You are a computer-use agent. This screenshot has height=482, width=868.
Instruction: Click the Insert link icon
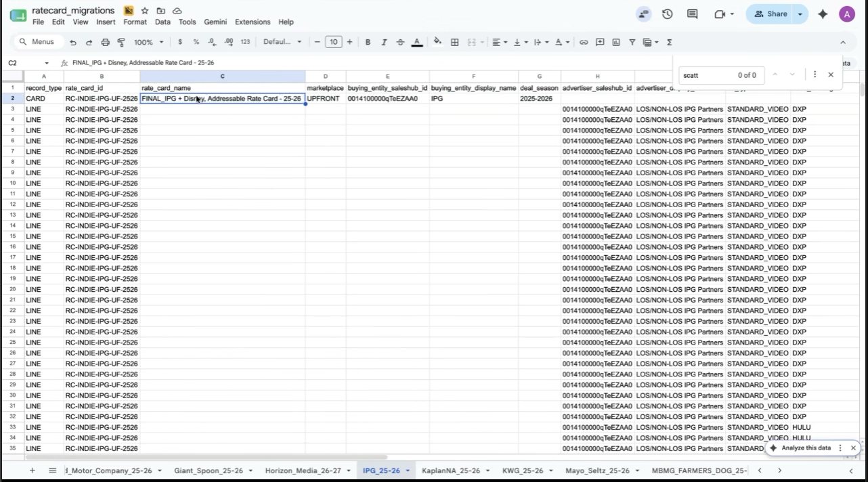click(x=584, y=42)
